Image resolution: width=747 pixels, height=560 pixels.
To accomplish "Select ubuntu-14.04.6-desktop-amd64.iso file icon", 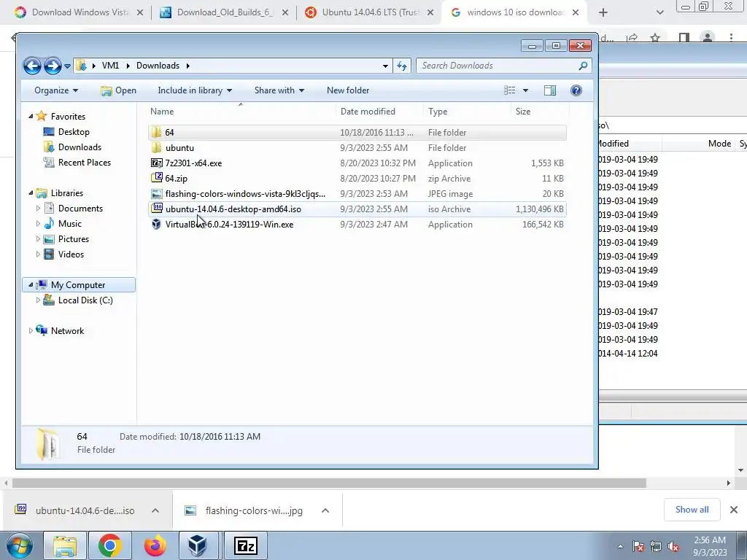I will point(156,209).
